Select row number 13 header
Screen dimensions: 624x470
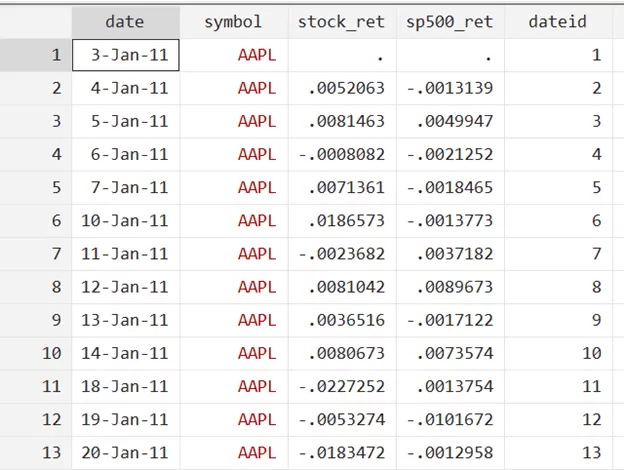(36, 453)
